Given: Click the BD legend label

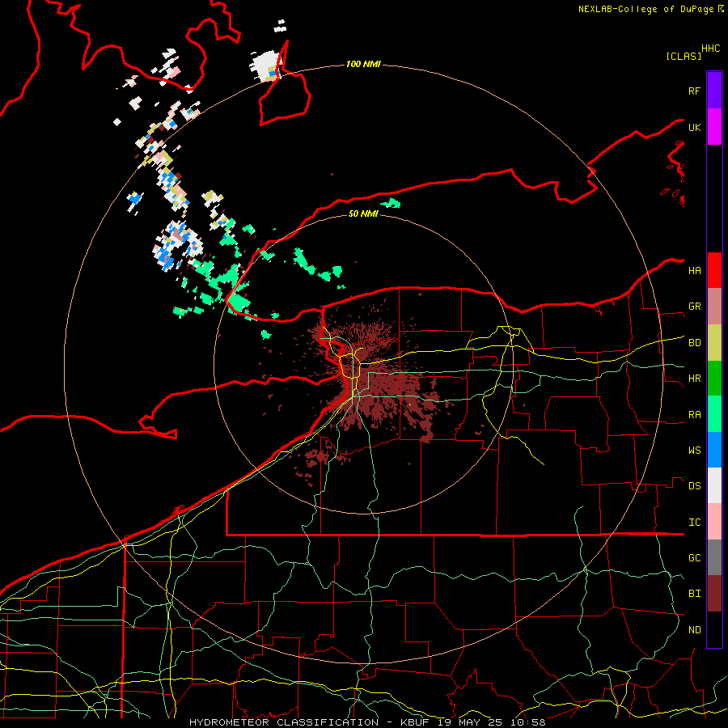Looking at the screenshot, I should [x=694, y=343].
